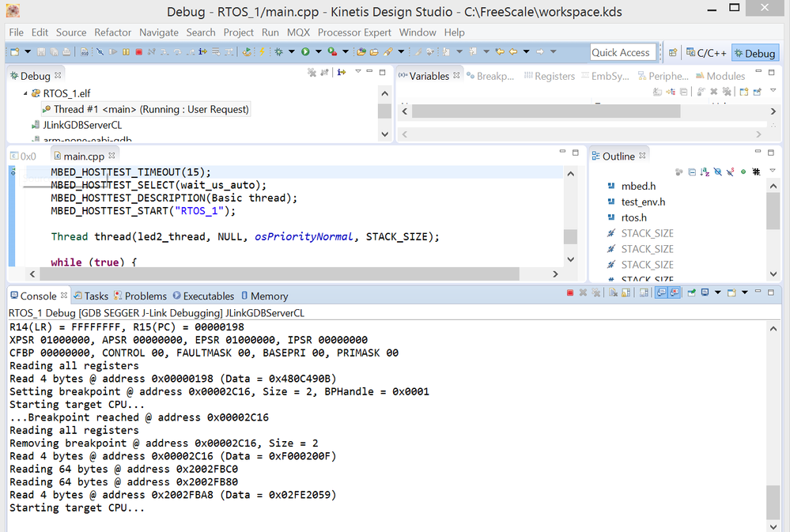Click the Resume debug icon

pyautogui.click(x=112, y=53)
